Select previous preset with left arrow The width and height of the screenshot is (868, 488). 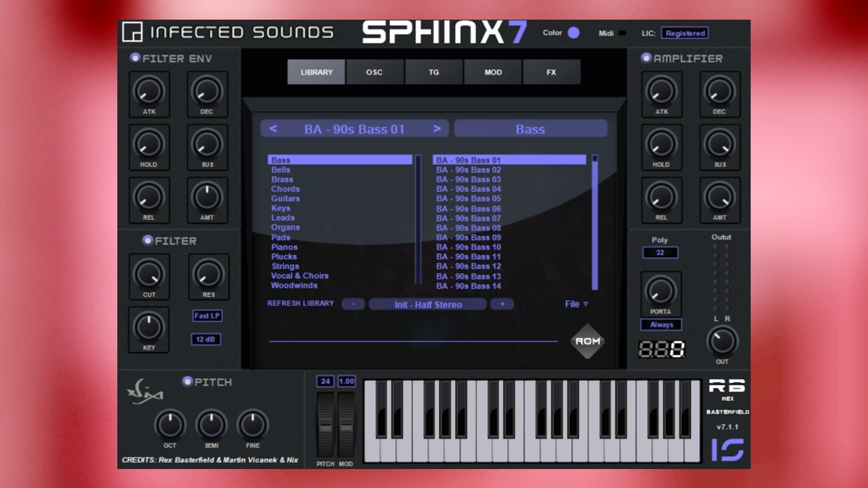(273, 129)
